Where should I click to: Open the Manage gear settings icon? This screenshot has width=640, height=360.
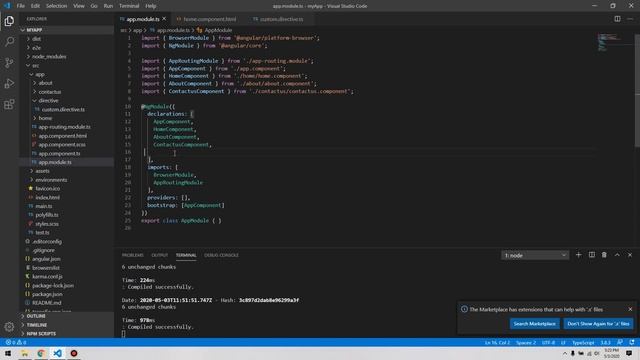coord(9,327)
